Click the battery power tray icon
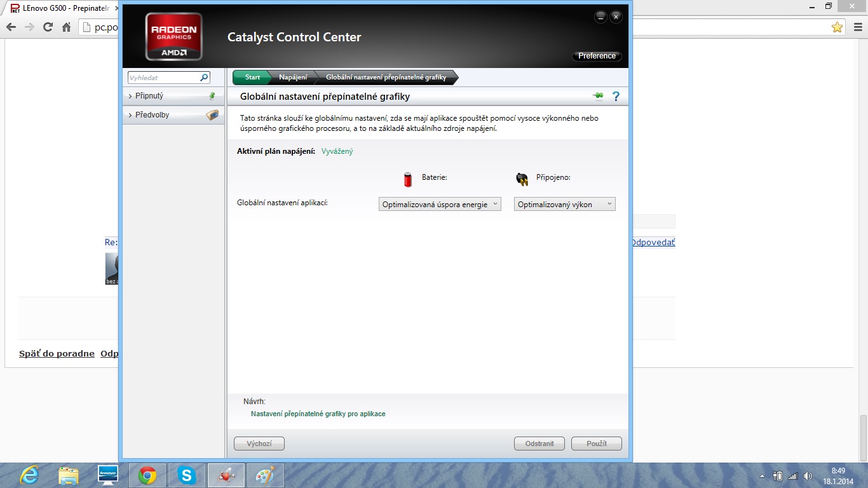This screenshot has width=868, height=488. [778, 476]
